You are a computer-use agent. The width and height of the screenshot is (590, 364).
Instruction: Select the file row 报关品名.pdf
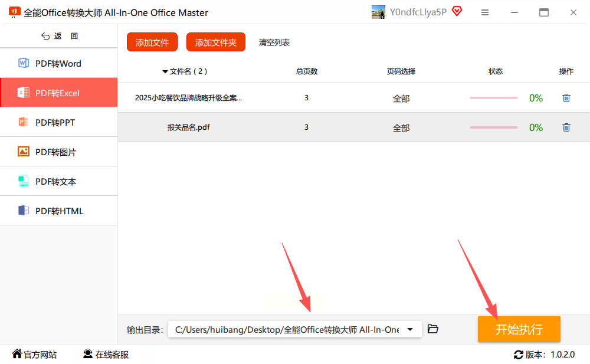point(353,127)
